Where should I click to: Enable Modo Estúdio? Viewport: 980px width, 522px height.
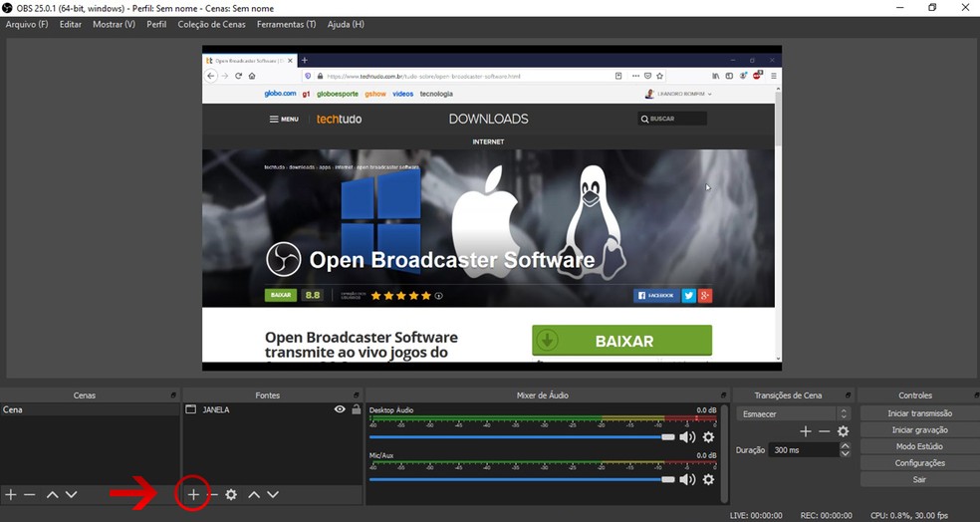919,446
